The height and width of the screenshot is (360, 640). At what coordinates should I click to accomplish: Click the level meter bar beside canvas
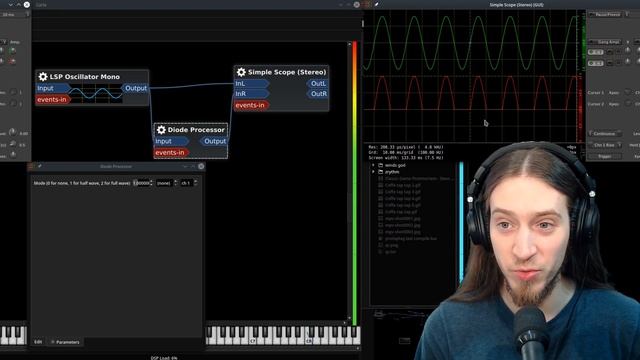pyautogui.click(x=354, y=182)
